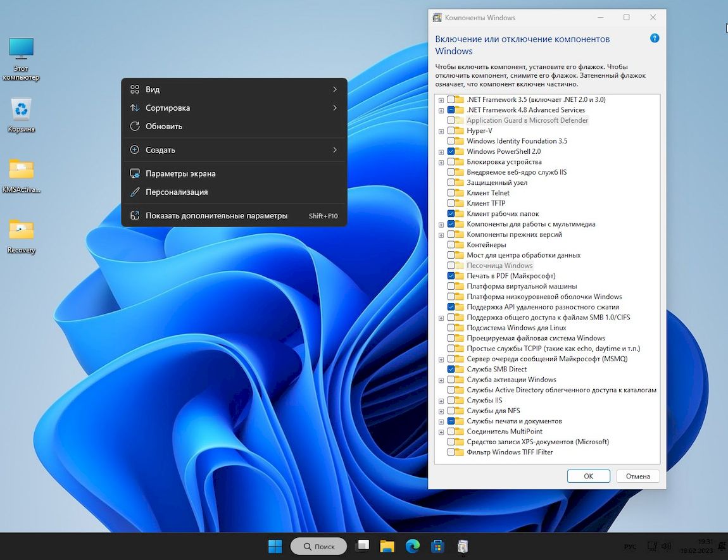Click the blue help question mark icon
This screenshot has width=728, height=560.
click(655, 39)
